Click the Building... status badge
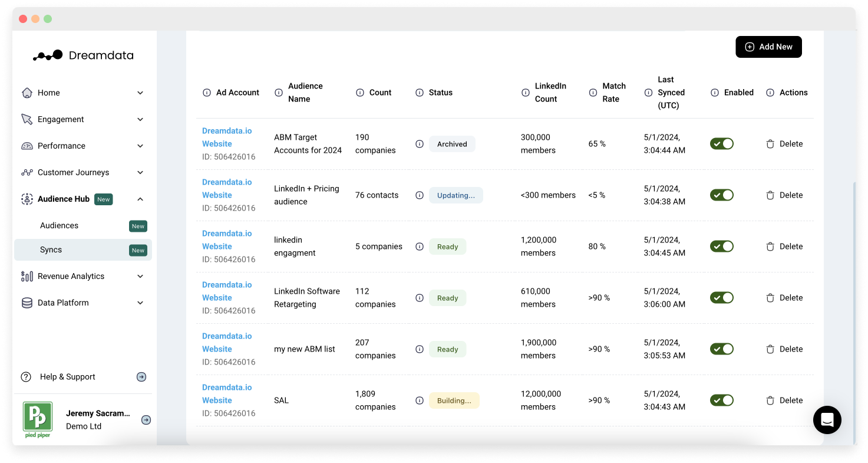The height and width of the screenshot is (463, 868). (454, 400)
